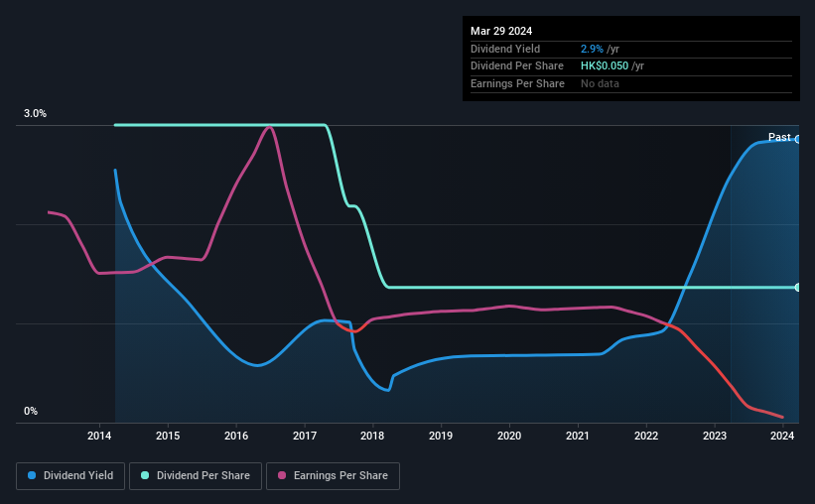Click the teal Dividend Per Share legend dot
Image resolution: width=815 pixels, height=504 pixels.
click(x=145, y=475)
